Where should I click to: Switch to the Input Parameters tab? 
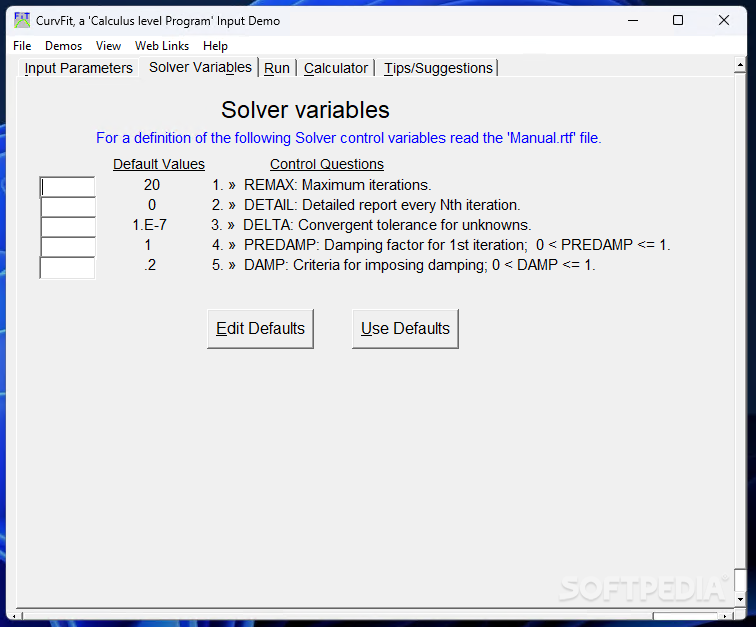(x=79, y=68)
